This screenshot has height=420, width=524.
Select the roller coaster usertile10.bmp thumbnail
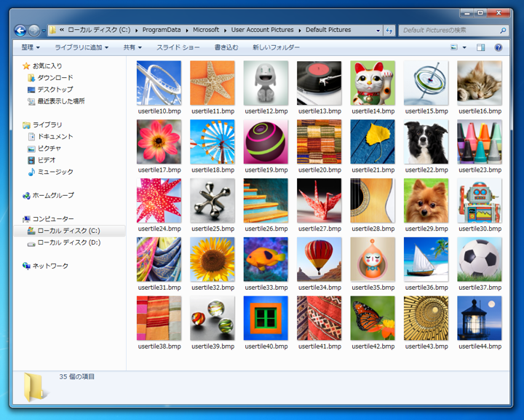pos(159,83)
